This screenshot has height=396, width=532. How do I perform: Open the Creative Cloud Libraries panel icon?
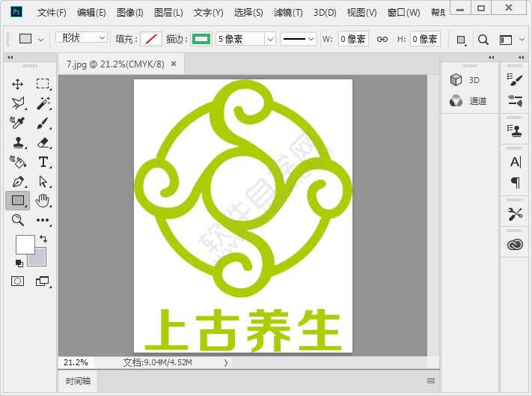(x=515, y=244)
